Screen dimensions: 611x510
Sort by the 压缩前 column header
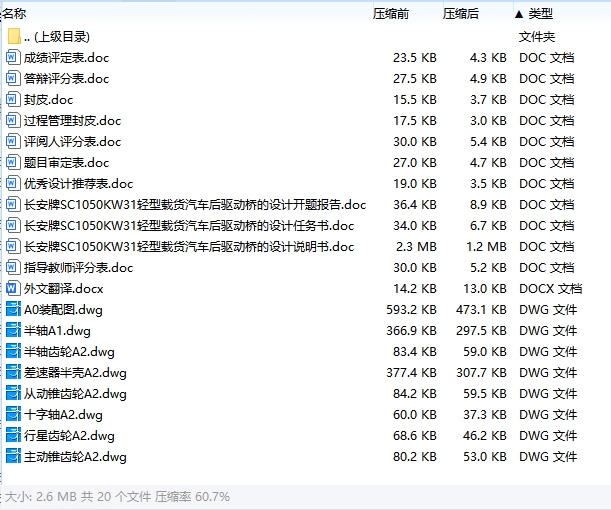coord(391,14)
